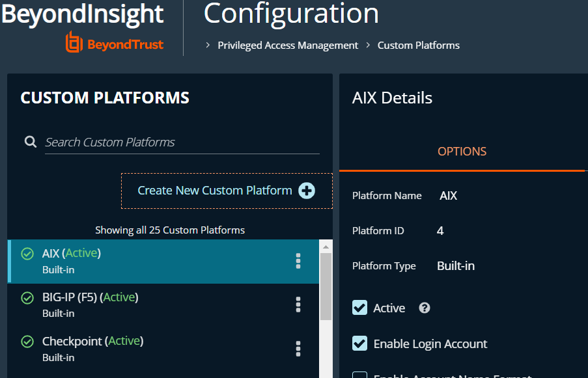Click the Active help question mark icon
Screen dimensions: 588x378
point(425,308)
